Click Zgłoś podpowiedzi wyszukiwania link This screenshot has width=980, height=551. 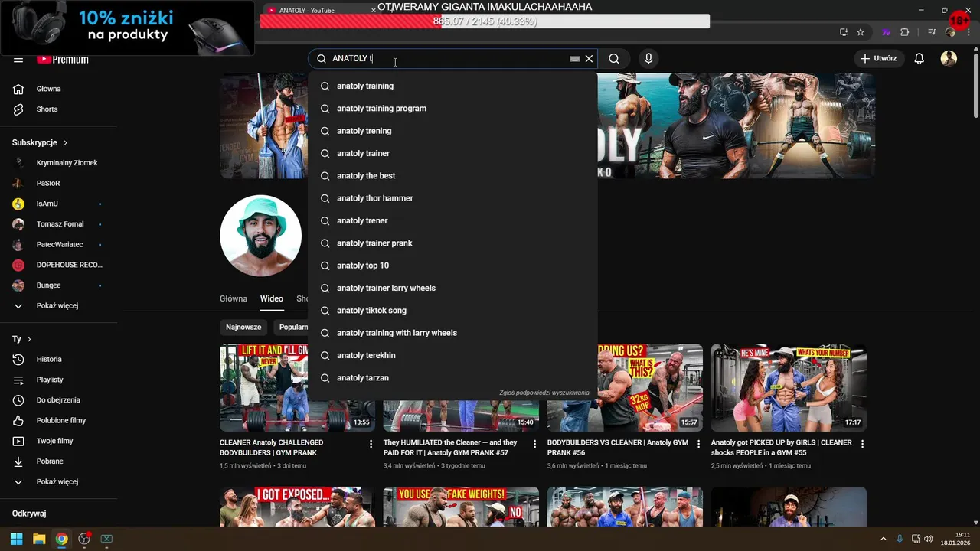(544, 393)
